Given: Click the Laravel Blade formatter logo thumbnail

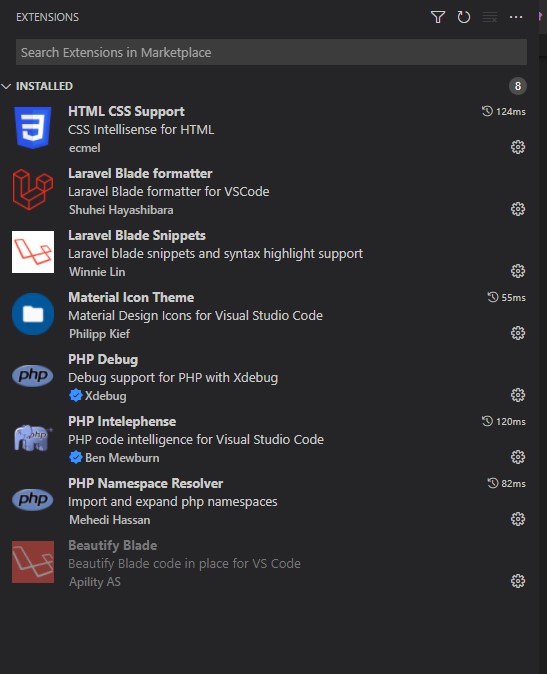Looking at the screenshot, I should [x=33, y=190].
